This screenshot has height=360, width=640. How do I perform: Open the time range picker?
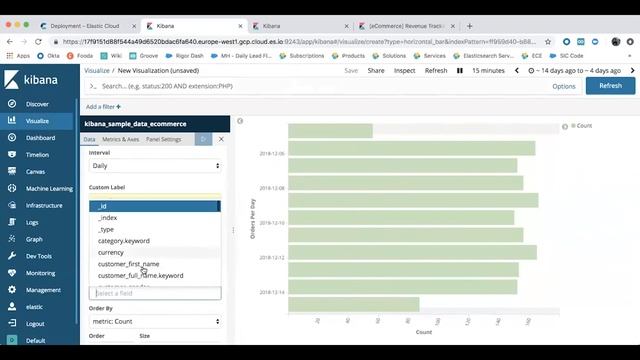click(x=574, y=71)
